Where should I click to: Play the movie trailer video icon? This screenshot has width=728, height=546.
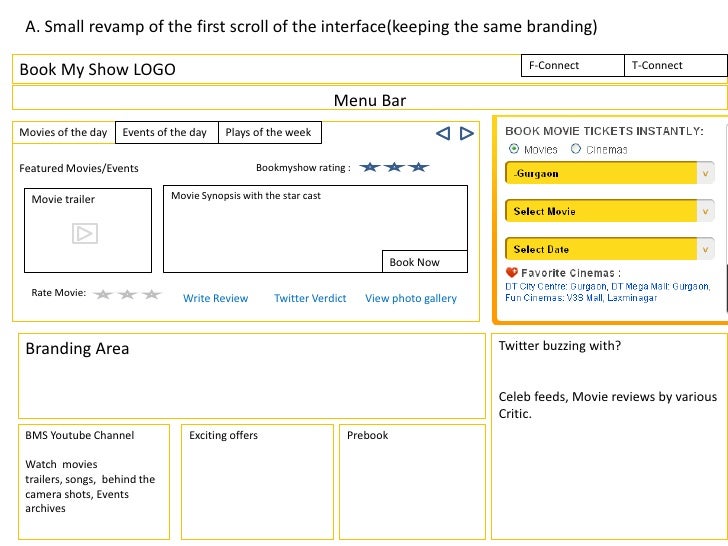coord(85,233)
